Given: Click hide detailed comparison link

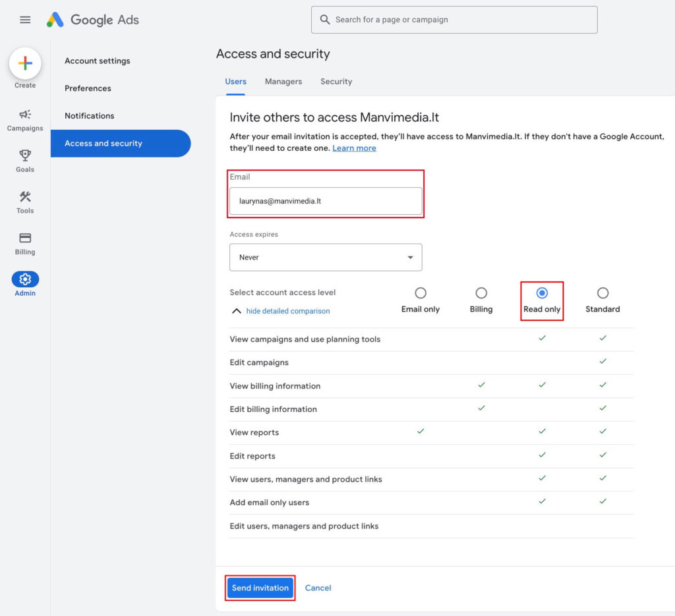Looking at the screenshot, I should click(x=288, y=310).
